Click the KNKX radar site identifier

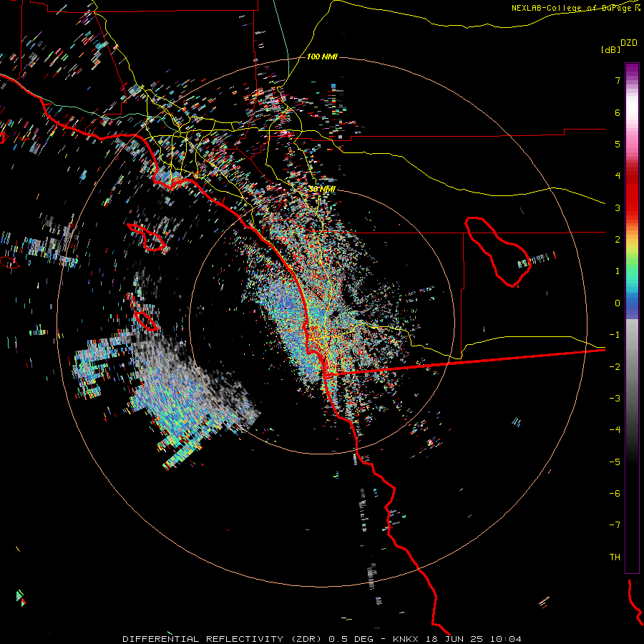pyautogui.click(x=406, y=639)
